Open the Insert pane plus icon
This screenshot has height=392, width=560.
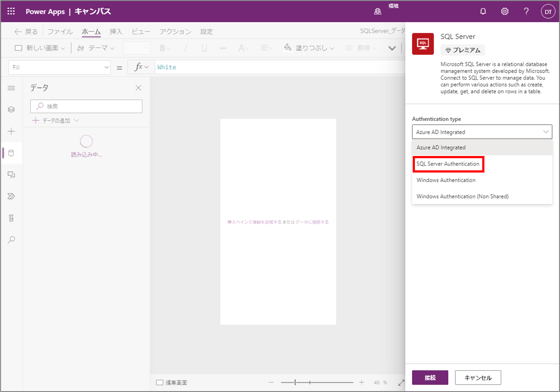coord(12,131)
